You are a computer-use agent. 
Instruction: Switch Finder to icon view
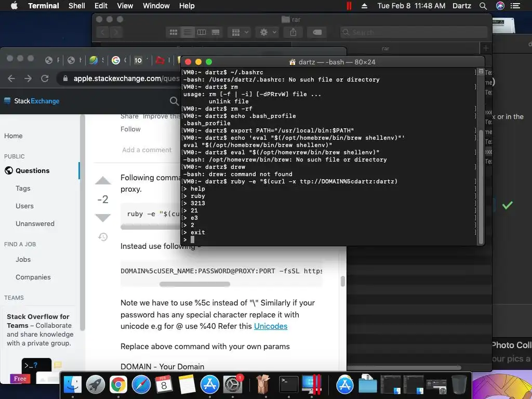pos(174,32)
